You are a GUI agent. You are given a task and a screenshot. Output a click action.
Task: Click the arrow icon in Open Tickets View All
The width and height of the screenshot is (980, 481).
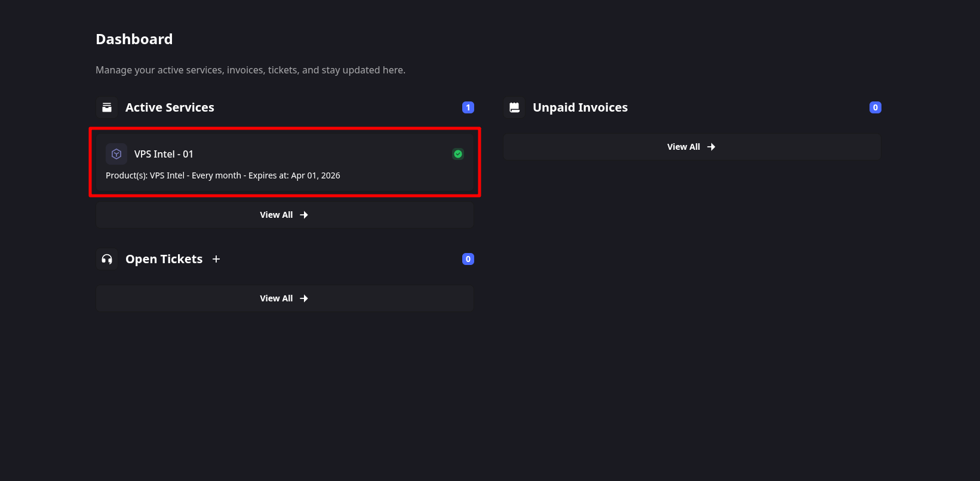303,298
